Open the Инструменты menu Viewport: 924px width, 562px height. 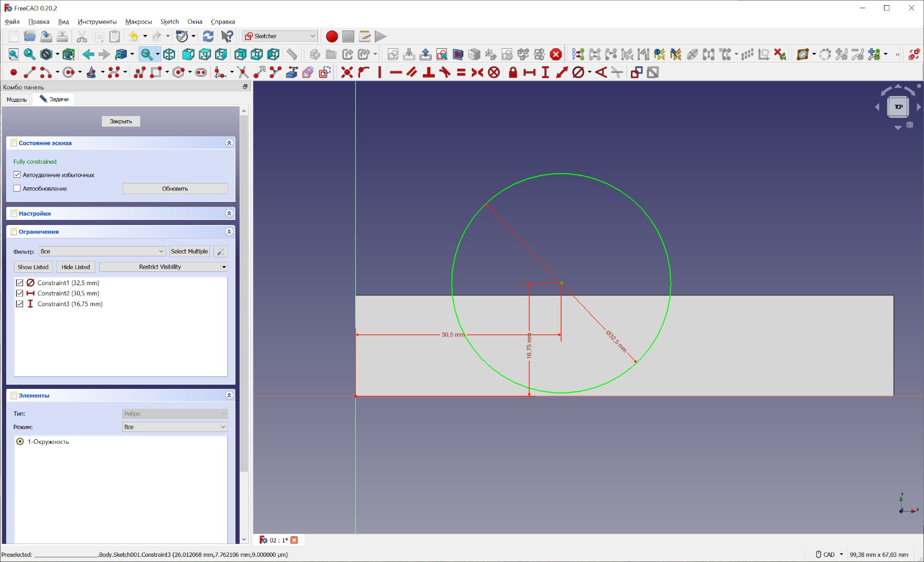click(x=97, y=22)
